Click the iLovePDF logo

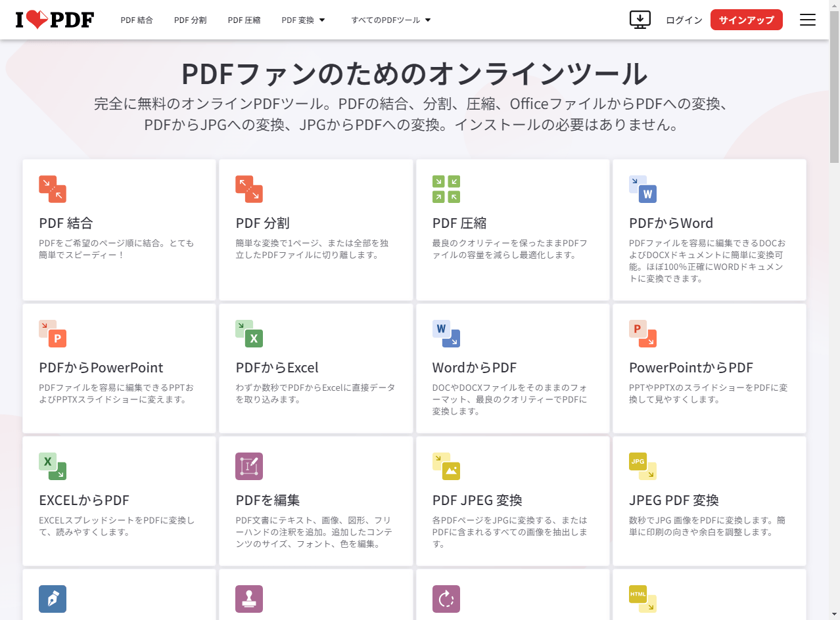55,20
